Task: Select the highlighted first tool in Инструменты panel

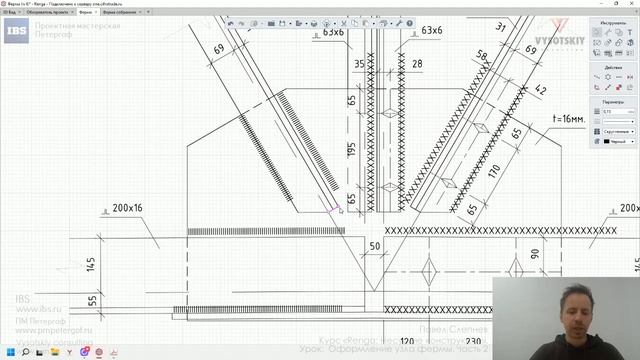Action: (597, 32)
